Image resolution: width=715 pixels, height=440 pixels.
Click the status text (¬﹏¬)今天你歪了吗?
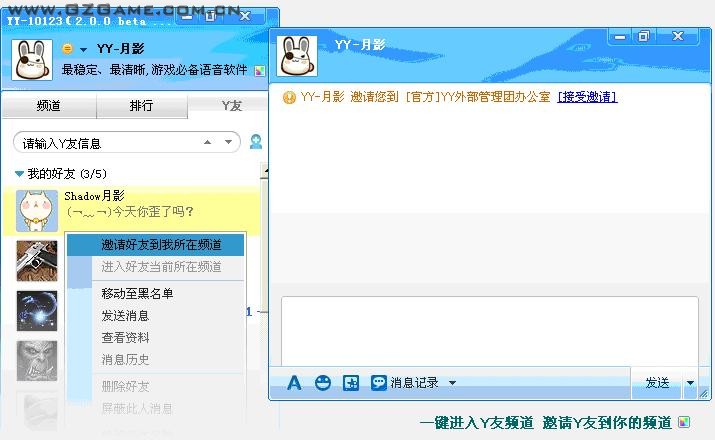(x=130, y=212)
